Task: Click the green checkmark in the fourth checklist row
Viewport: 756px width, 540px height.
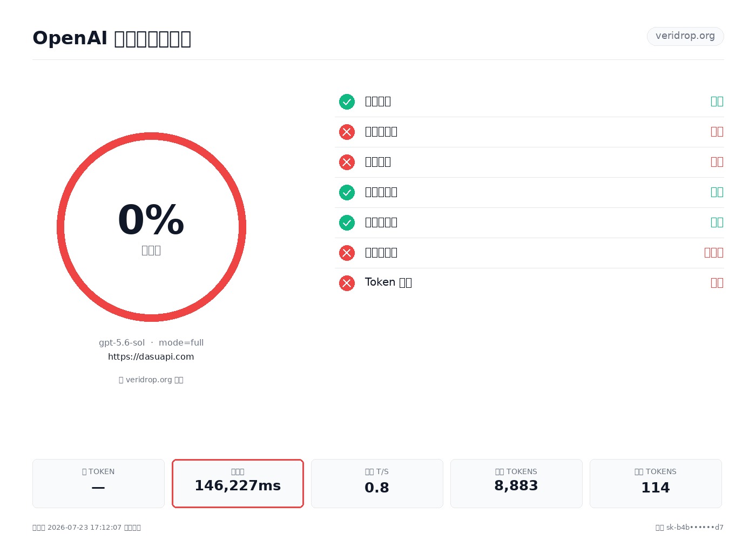Action: (x=347, y=192)
